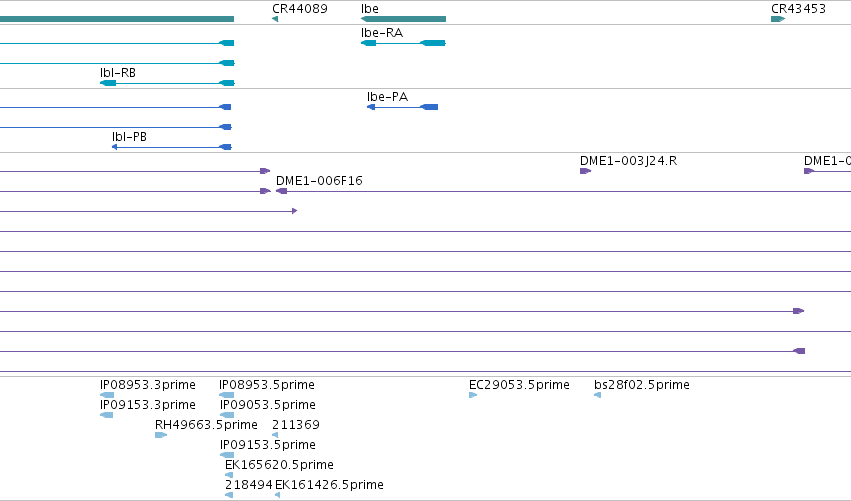
Task: Click the EK165620.5prime EST label
Action: pos(280,465)
